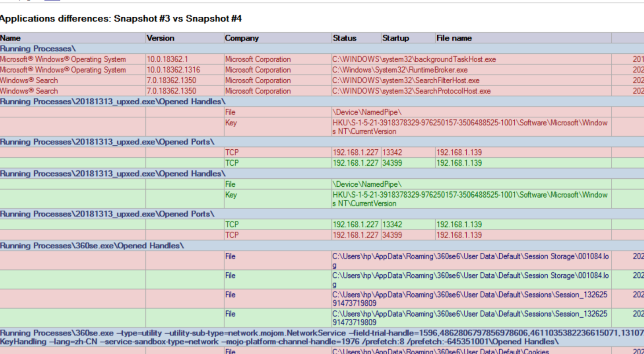The image size is (644, 354).
Task: Select the green-highlighted \Device\NamedPipe\ entry
Action: tap(367, 184)
